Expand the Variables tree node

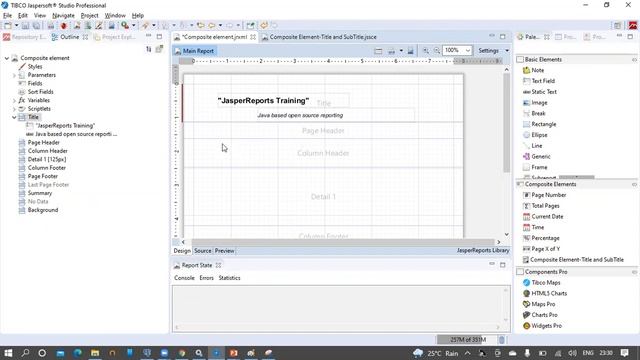(x=14, y=100)
